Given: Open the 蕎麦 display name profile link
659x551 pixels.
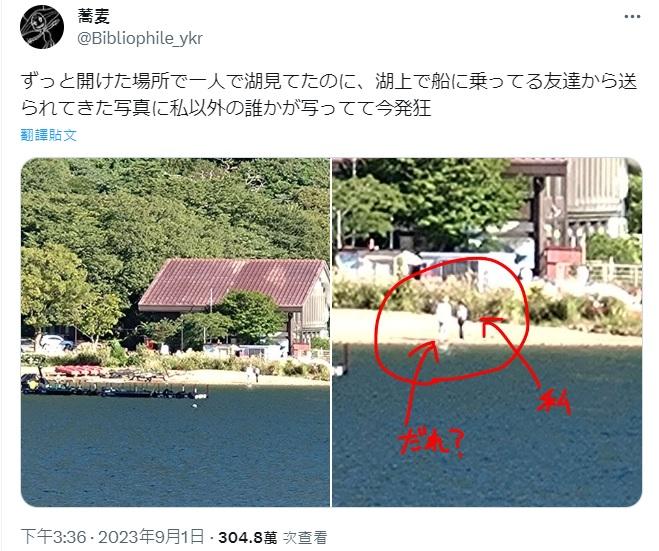Looking at the screenshot, I should point(93,16).
